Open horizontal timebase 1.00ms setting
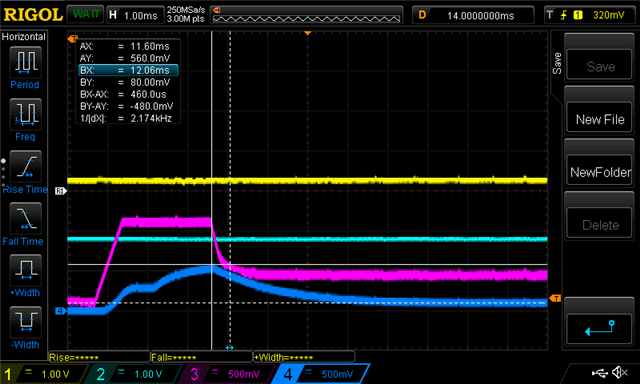Viewport: 640px width, 384px height. (134, 15)
